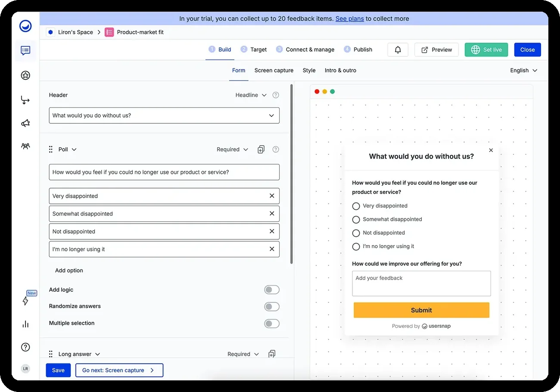Open the LR user avatar
This screenshot has width=560, height=392.
[x=25, y=369]
